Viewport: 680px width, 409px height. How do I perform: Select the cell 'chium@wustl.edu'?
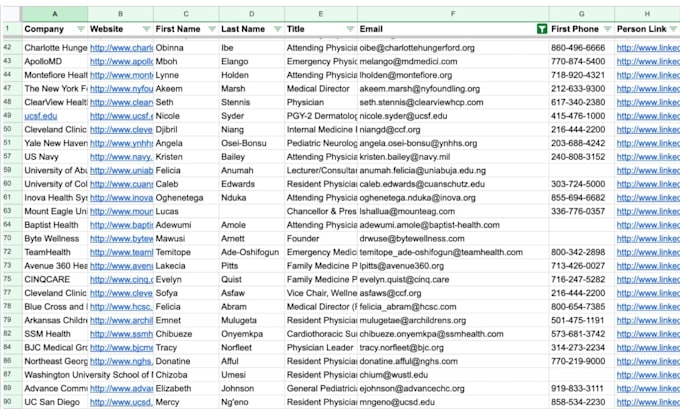[453, 375]
